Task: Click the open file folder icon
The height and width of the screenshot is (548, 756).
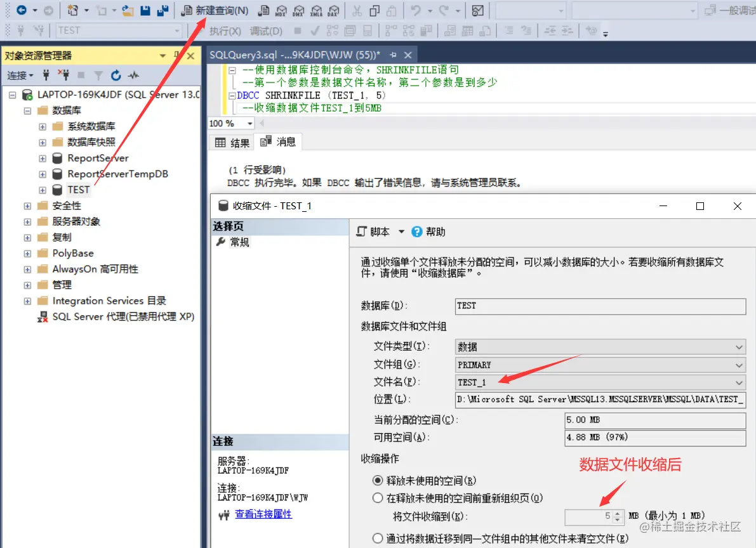Action: coord(128,10)
